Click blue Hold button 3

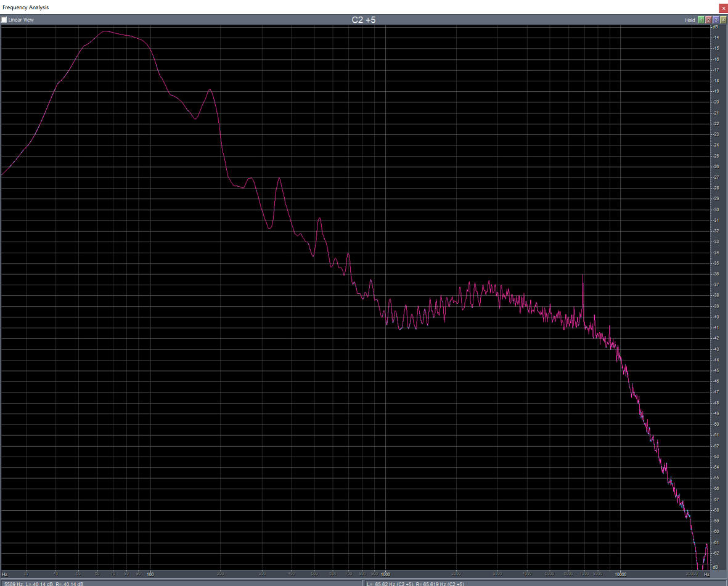716,20
